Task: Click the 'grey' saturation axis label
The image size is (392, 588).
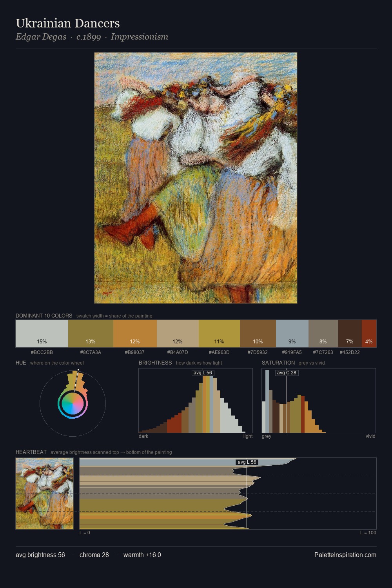Action: click(267, 436)
